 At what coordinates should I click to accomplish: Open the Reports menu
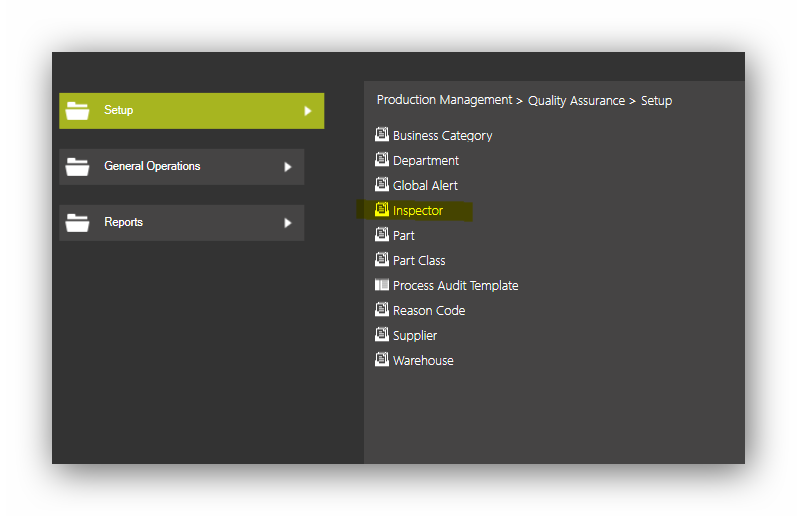pos(181,223)
